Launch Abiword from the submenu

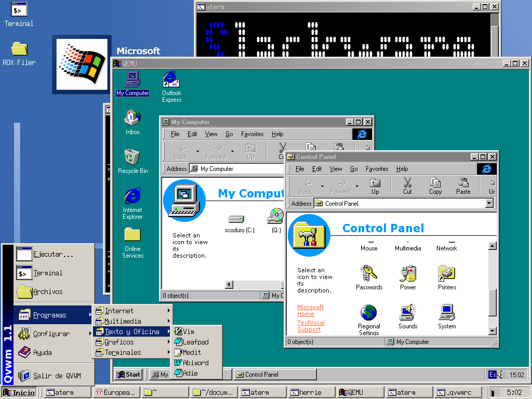(x=197, y=363)
